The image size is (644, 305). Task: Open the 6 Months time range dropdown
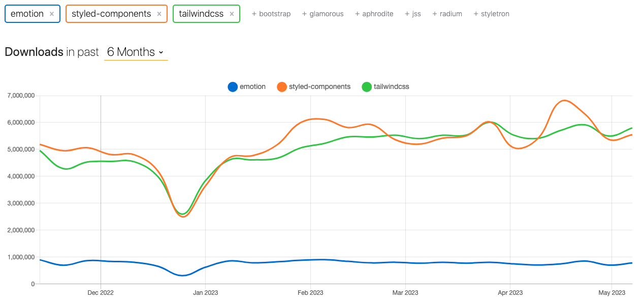(136, 52)
